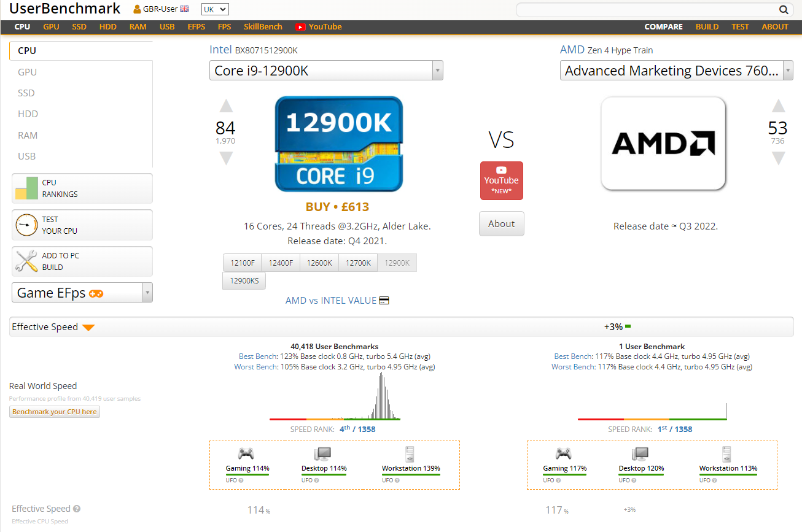The image size is (802, 532).
Task: Click the GBR-User profile icon
Action: [x=136, y=9]
